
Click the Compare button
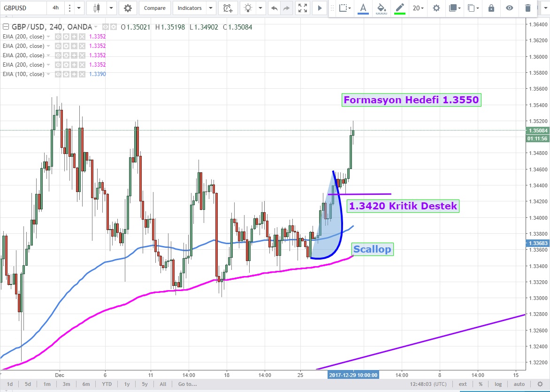coord(154,8)
